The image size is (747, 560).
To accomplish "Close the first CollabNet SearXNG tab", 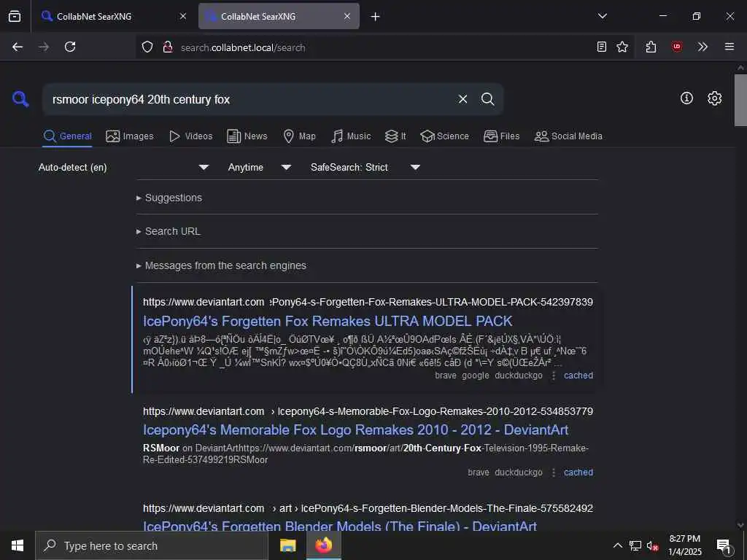I will [x=183, y=16].
